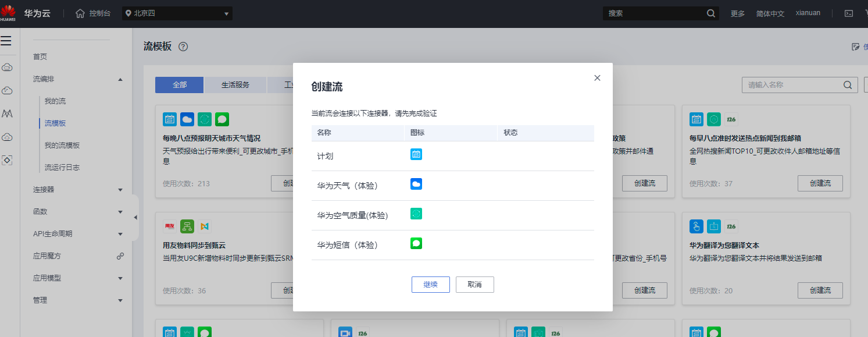Click the hand pointer icon on 华为翻译 card
Image resolution: width=868 pixels, height=337 pixels.
pyautogui.click(x=696, y=225)
